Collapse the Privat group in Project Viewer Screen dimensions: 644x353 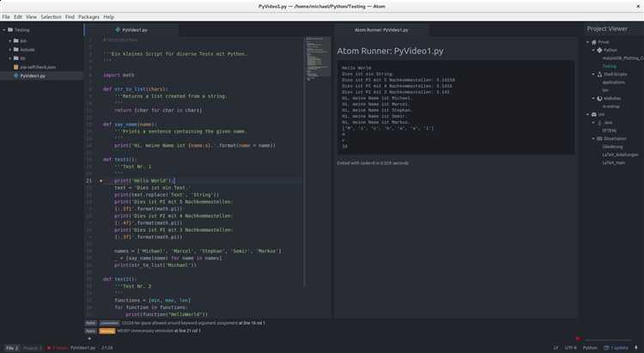click(587, 42)
